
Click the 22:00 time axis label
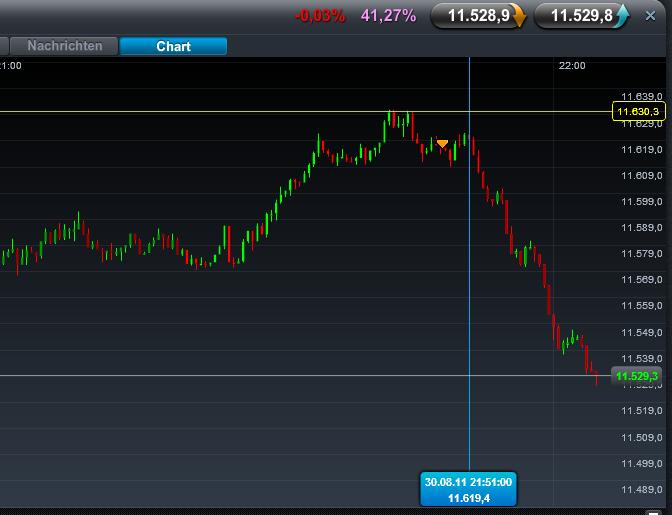point(572,66)
